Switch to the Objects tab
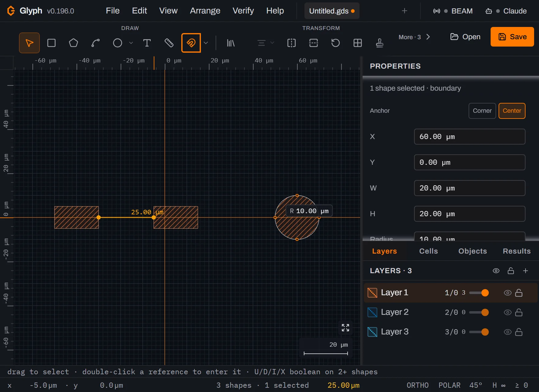This screenshot has height=392, width=539. (473, 251)
